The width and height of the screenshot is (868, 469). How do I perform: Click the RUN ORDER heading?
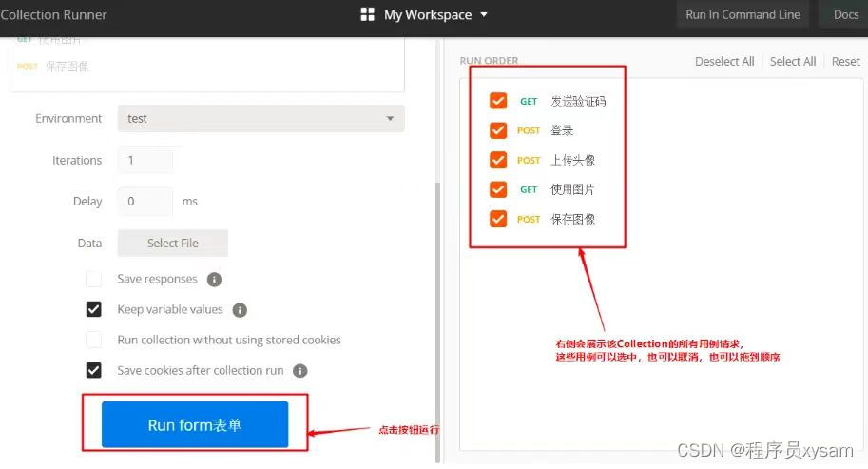[489, 60]
